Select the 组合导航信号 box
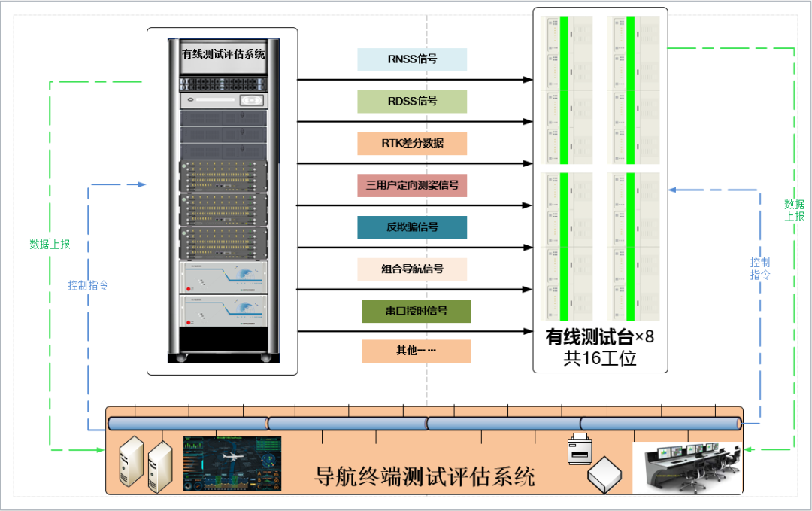The height and width of the screenshot is (511, 812). (x=412, y=269)
